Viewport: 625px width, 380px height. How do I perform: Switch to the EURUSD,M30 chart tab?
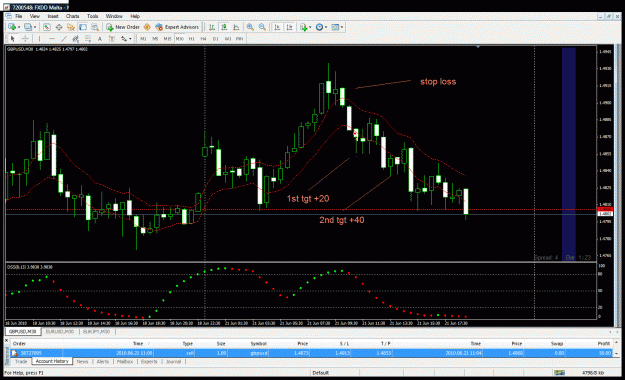pos(60,332)
